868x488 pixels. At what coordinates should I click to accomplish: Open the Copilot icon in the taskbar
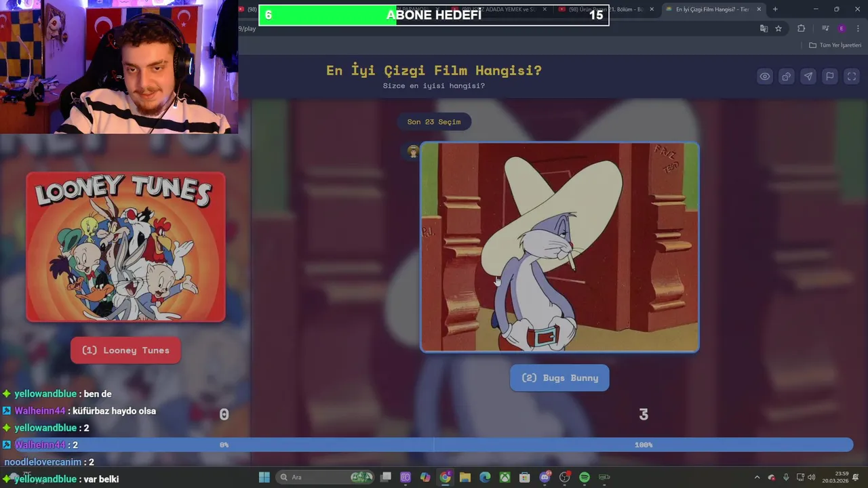pyautogui.click(x=425, y=477)
